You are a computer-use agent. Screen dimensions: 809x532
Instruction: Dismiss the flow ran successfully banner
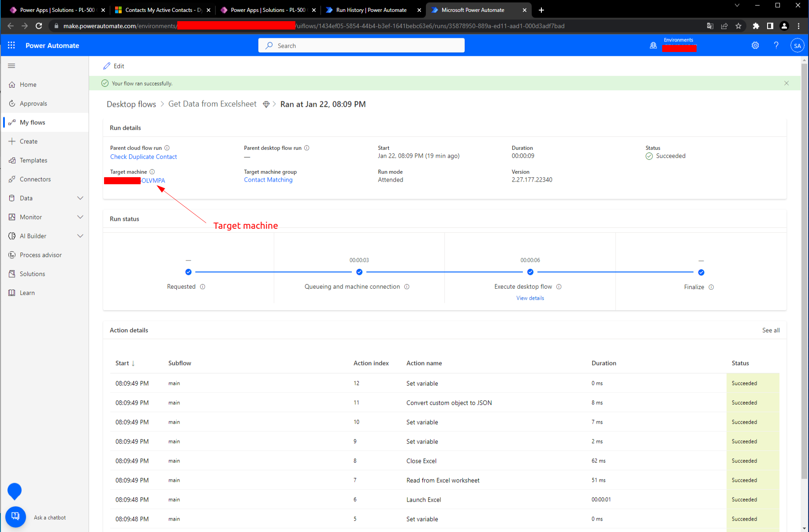pos(786,83)
